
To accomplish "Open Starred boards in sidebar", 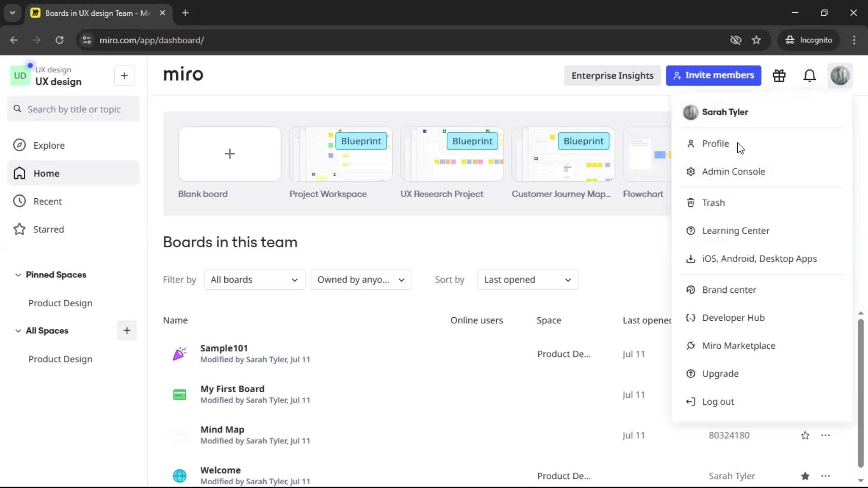I will [x=73, y=229].
